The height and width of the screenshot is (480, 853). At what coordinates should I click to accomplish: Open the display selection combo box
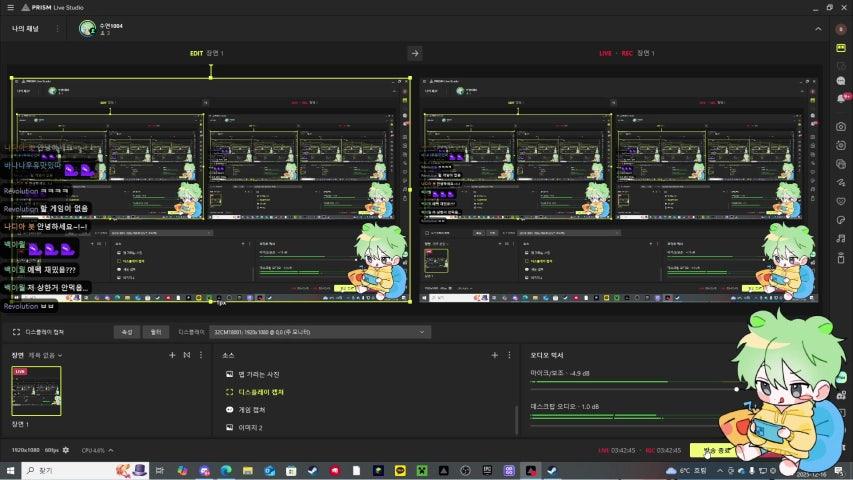click(320, 332)
